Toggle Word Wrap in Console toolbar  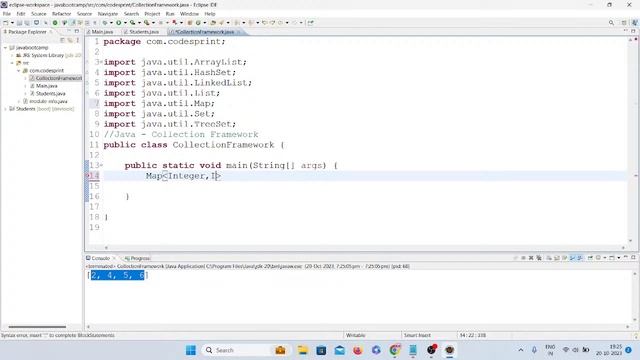564,258
